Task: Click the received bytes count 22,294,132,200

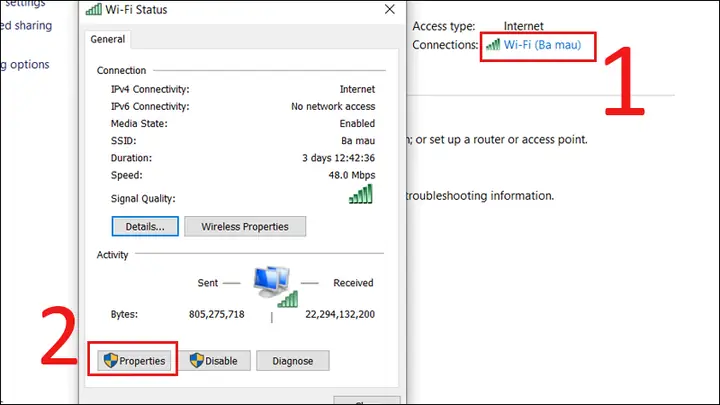Action: click(340, 314)
